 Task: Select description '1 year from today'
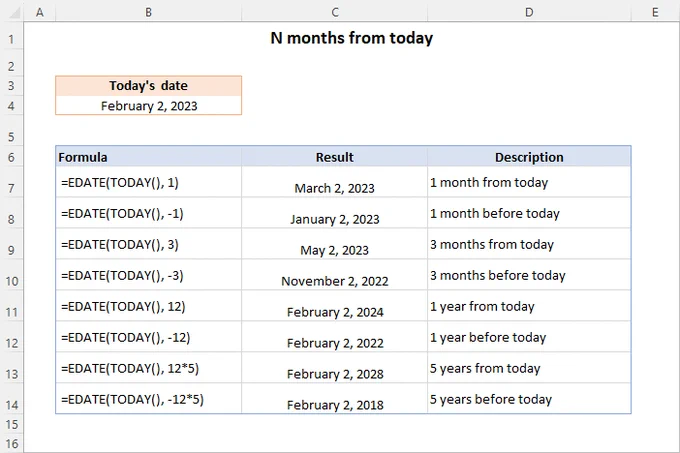point(529,306)
